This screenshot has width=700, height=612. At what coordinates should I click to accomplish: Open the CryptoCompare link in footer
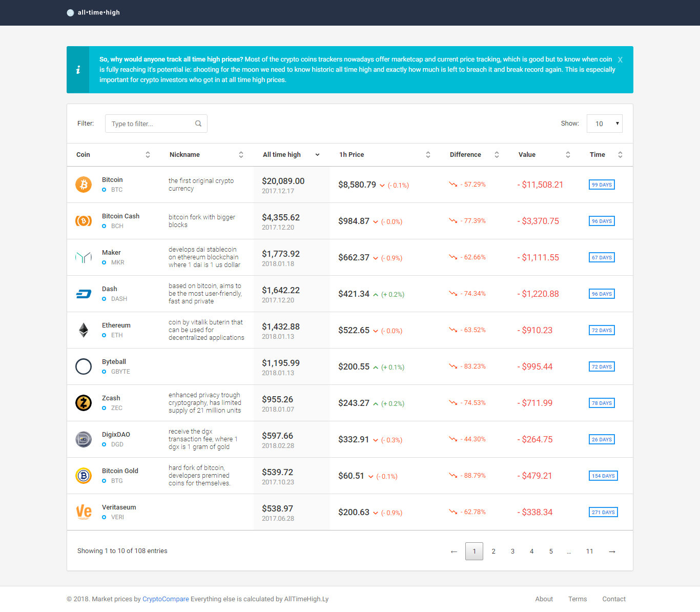pyautogui.click(x=166, y=599)
